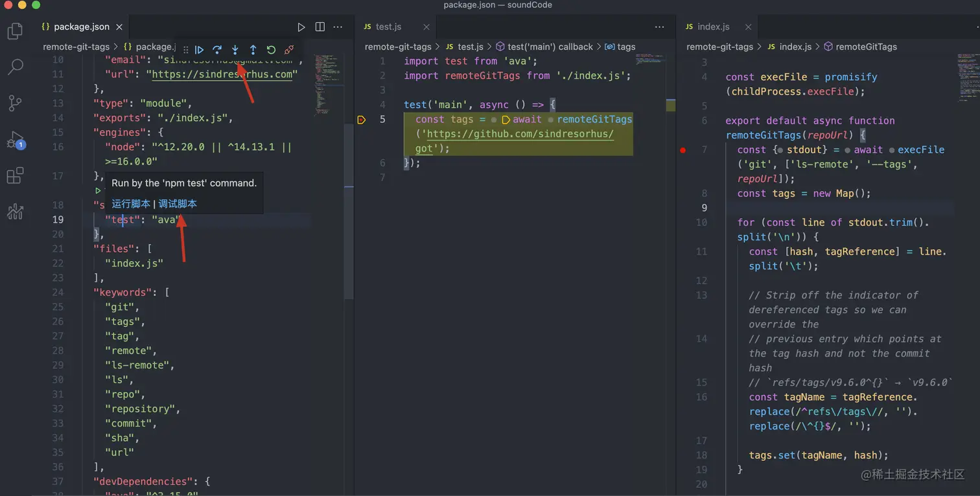The width and height of the screenshot is (980, 496).
Task: Click Step Over in the debug toolbar
Action: tap(217, 50)
